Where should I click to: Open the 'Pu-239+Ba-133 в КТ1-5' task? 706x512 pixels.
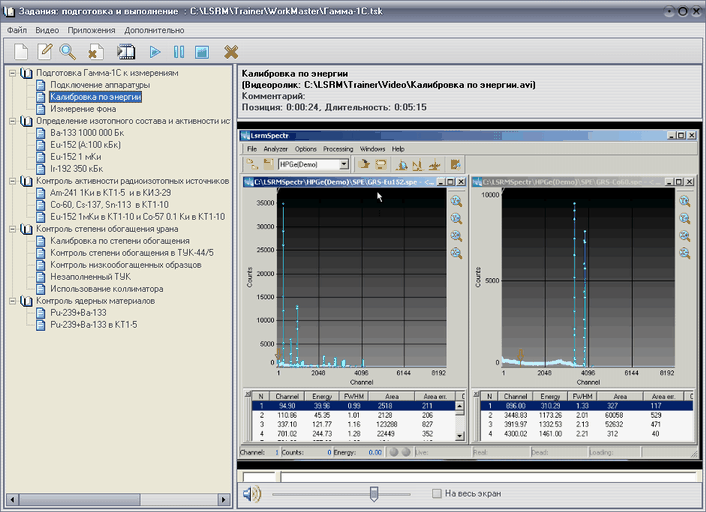point(93,325)
